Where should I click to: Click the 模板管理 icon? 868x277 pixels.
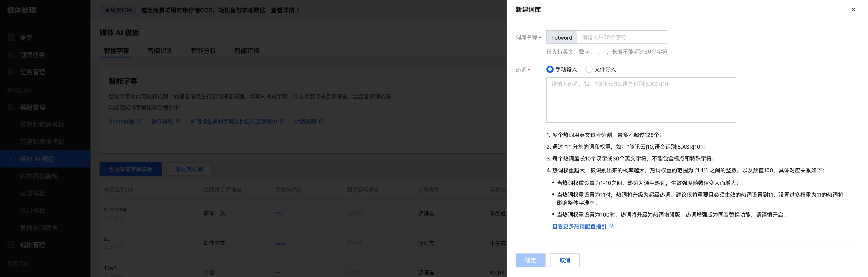pyautogui.click(x=11, y=107)
